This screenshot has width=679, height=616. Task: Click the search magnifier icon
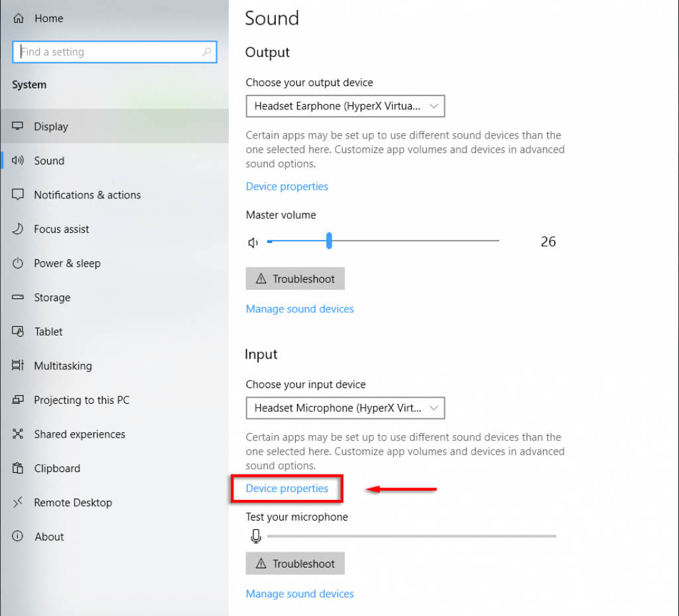coord(207,52)
